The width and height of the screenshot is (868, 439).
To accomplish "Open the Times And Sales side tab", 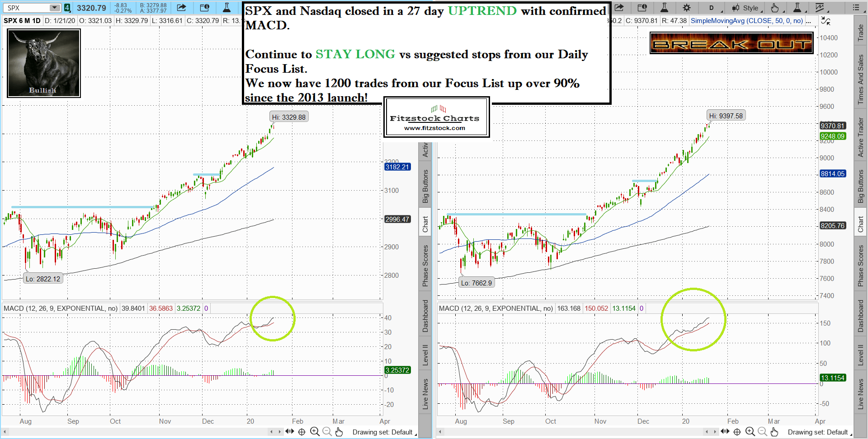I will tap(861, 79).
